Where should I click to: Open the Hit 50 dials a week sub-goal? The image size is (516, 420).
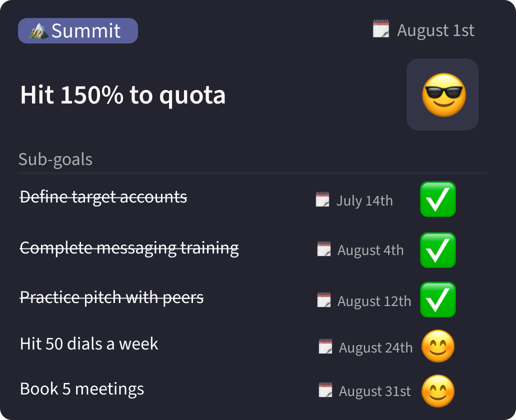coord(89,344)
